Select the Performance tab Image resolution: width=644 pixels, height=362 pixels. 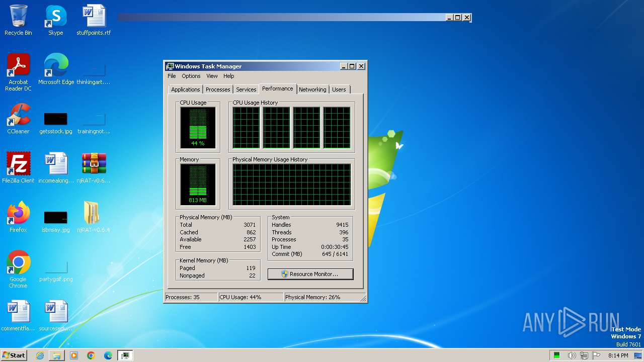[278, 88]
